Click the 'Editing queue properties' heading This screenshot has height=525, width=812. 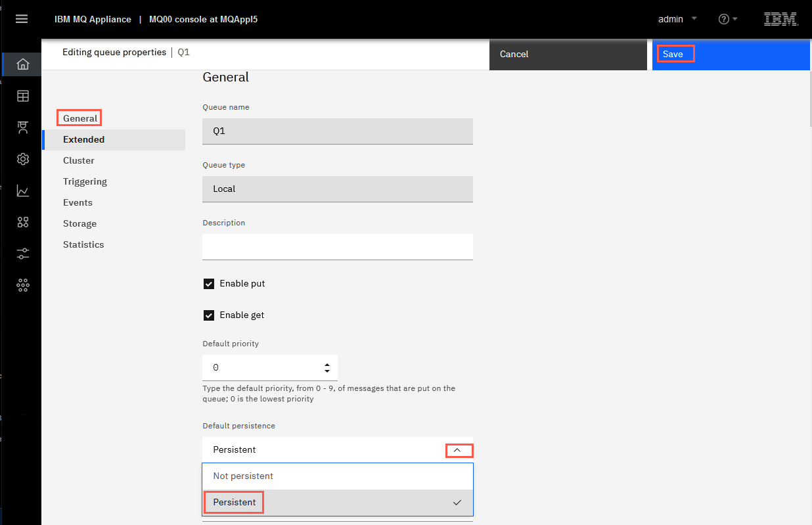click(114, 52)
